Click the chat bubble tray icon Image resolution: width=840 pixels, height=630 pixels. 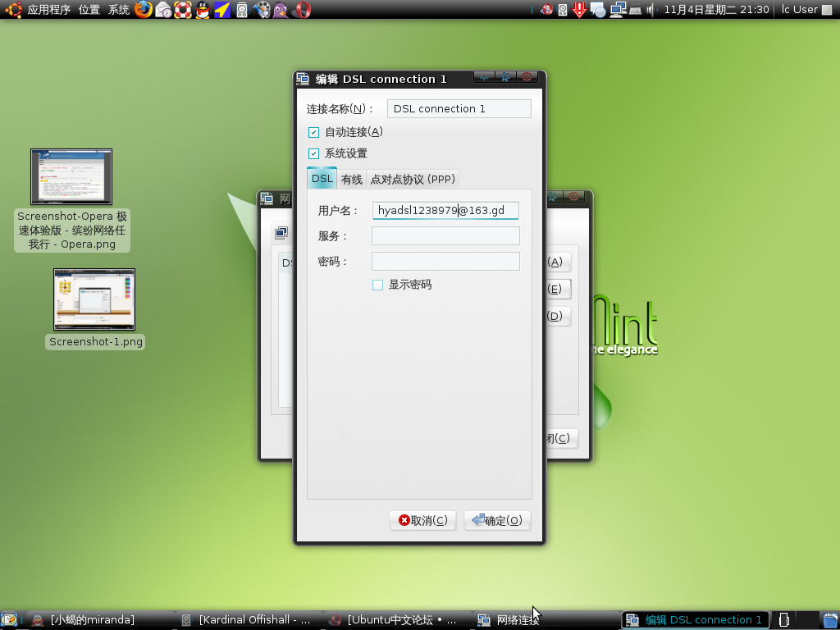[598, 10]
